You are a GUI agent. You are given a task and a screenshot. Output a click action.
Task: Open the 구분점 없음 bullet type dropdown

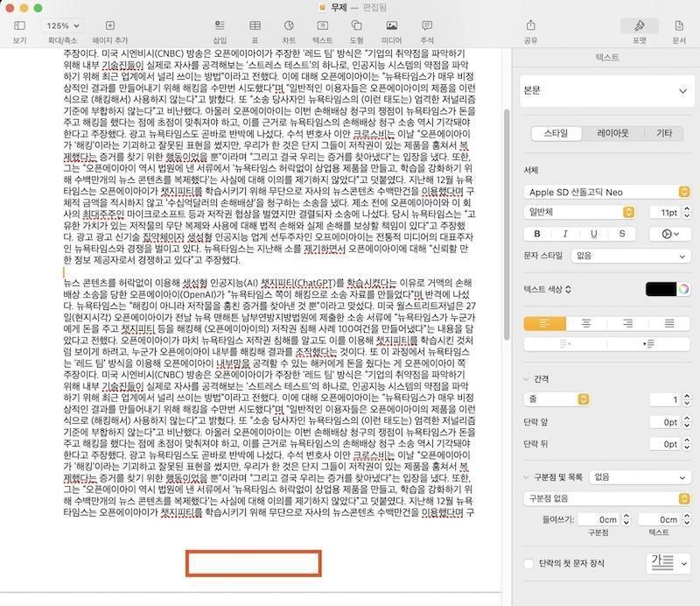(606, 498)
